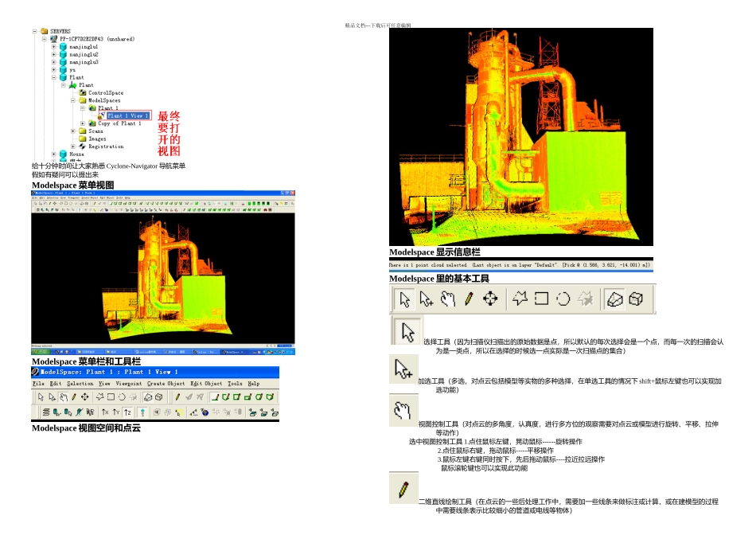The height and width of the screenshot is (535, 756).
Task: Expand the Copy of Plant 1 node
Action: [x=83, y=123]
